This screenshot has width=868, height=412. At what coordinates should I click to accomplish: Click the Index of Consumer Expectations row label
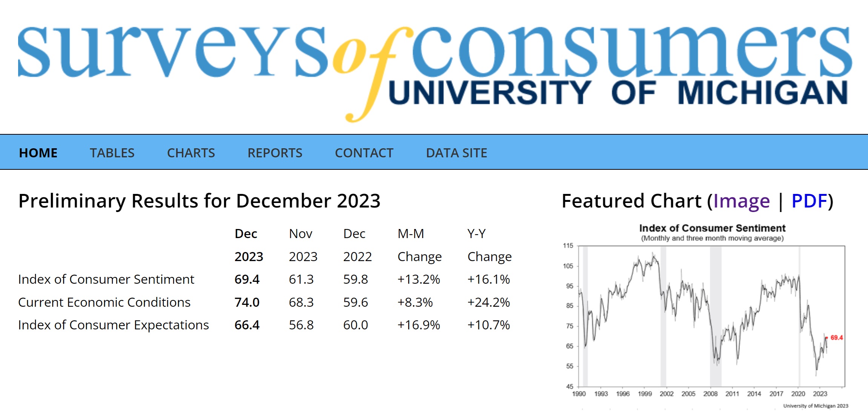pyautogui.click(x=113, y=325)
